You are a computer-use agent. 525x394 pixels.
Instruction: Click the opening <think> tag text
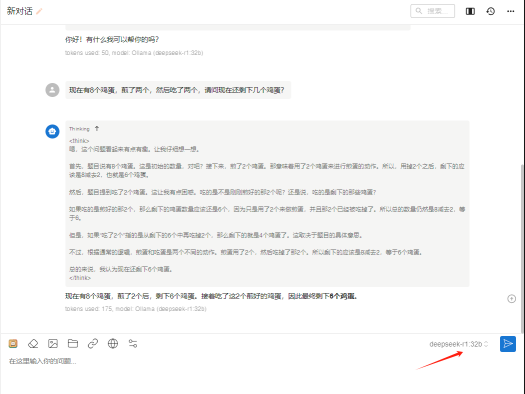(x=79, y=141)
